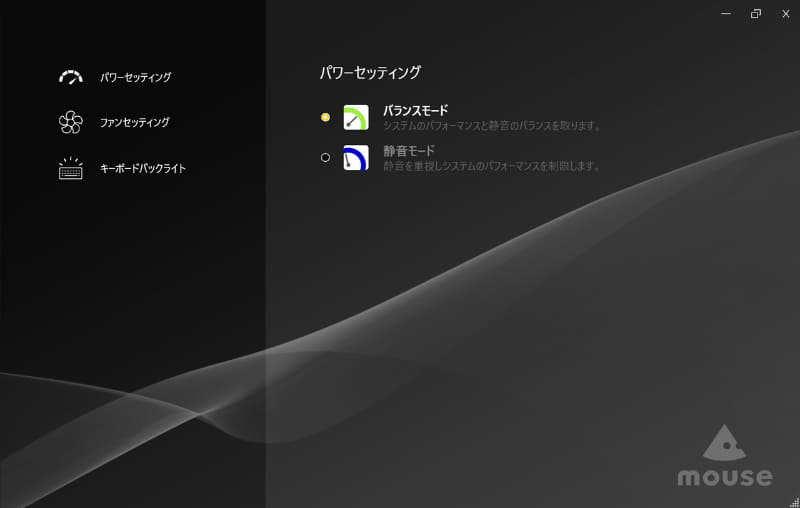Screen dimensions: 800x508
Task: Click the green balance mode gauge icon
Action: [x=356, y=117]
